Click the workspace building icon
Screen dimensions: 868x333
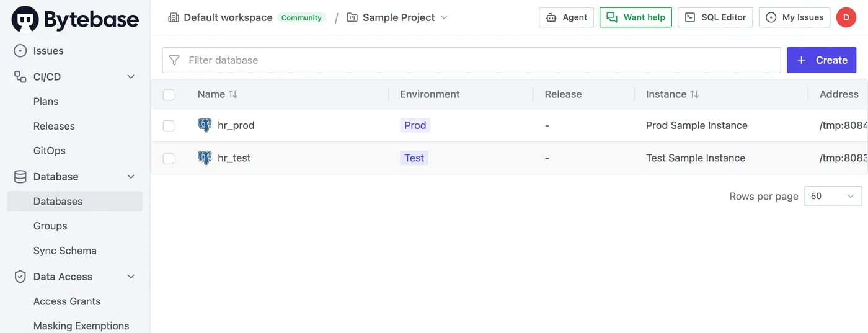pyautogui.click(x=174, y=17)
